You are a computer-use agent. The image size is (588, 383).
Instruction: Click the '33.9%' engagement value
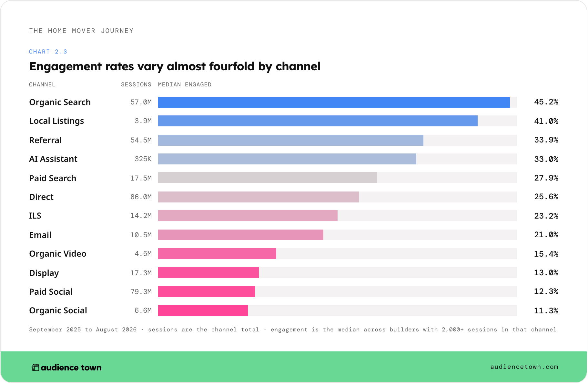pyautogui.click(x=546, y=140)
